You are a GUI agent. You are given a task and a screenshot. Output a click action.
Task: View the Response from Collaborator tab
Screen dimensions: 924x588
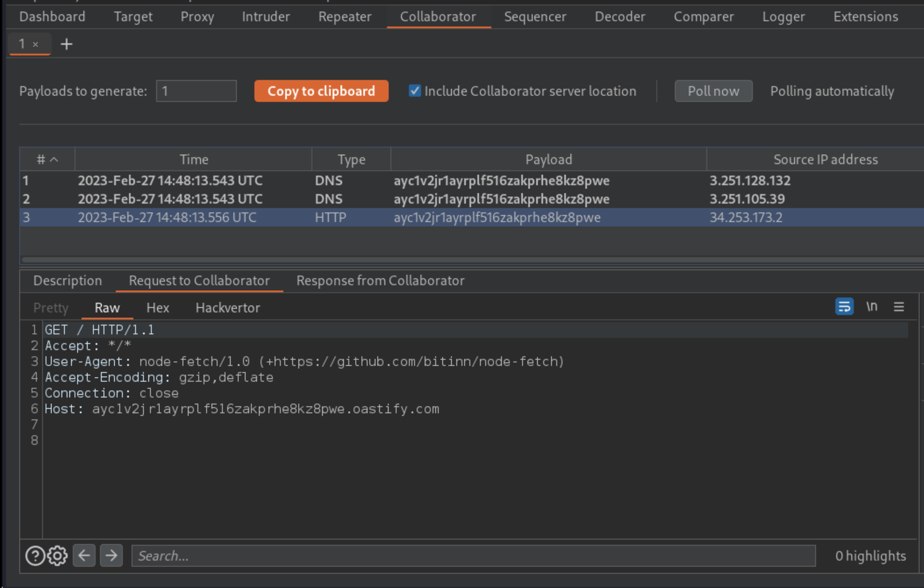pos(380,280)
